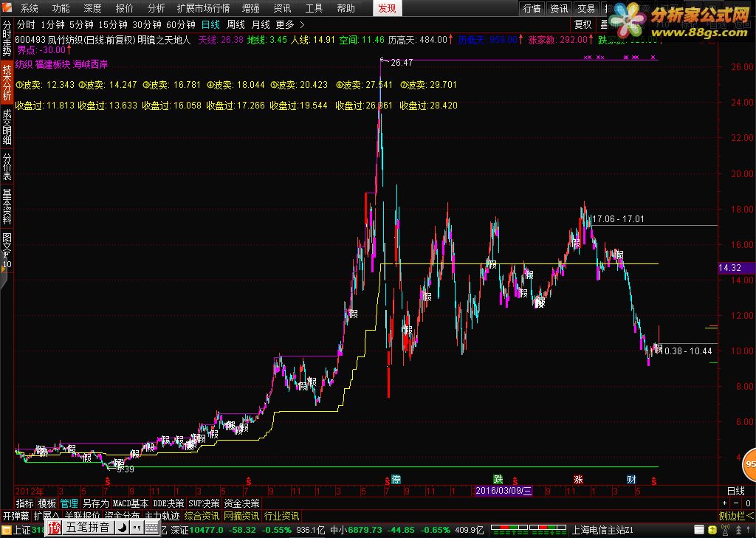756x538 pixels.
Task: Toggle the IME punctuation icon
Action: [x=137, y=528]
